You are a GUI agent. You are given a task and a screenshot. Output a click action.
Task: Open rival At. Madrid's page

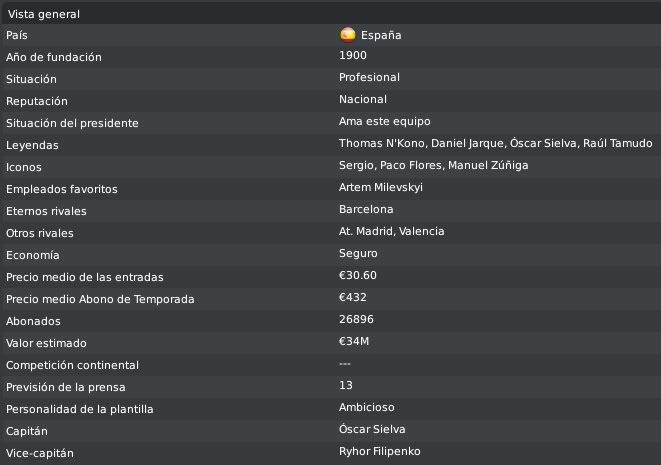(x=366, y=231)
